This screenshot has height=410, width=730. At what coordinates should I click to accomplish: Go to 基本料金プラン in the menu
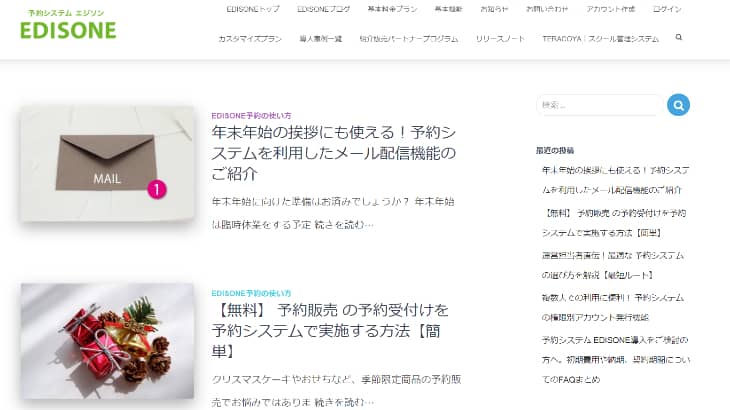click(x=392, y=9)
